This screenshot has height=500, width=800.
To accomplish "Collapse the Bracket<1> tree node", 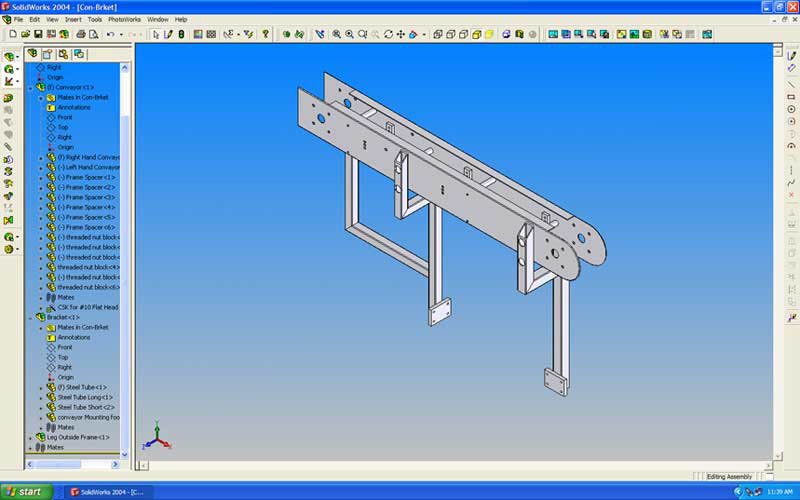I will click(31, 317).
